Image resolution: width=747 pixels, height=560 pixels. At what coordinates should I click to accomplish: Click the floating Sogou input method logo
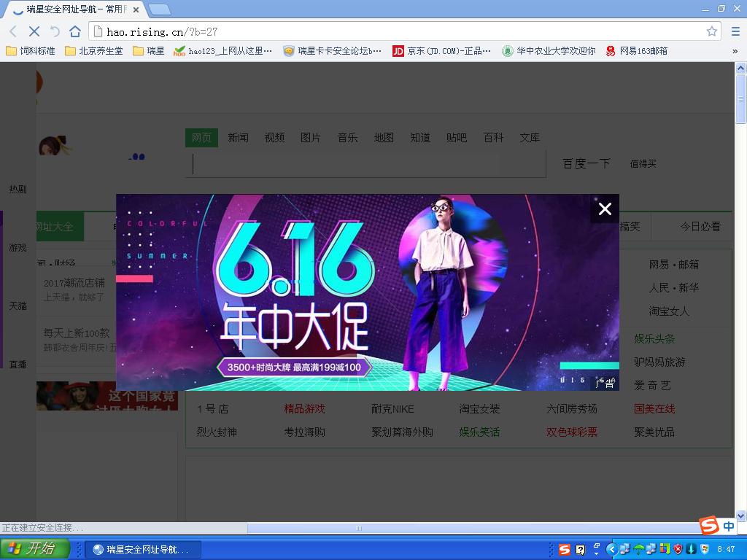click(x=709, y=525)
